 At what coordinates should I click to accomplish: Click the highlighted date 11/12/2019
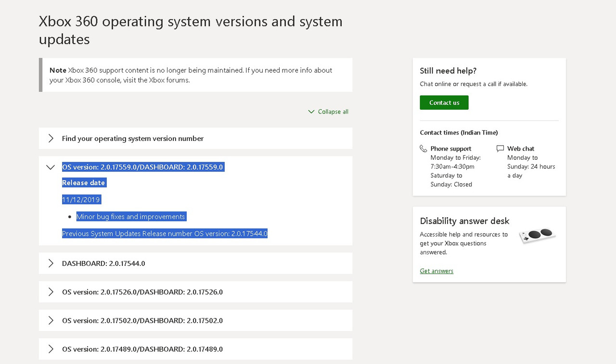point(81,200)
